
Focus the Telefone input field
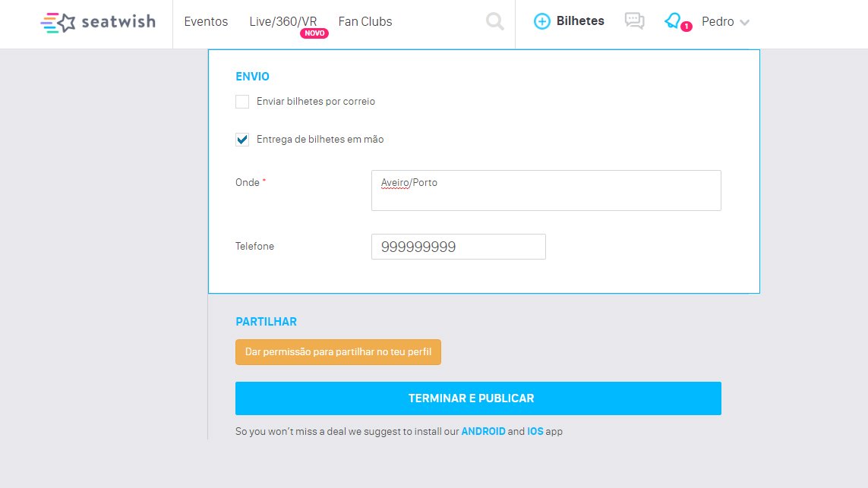point(459,247)
